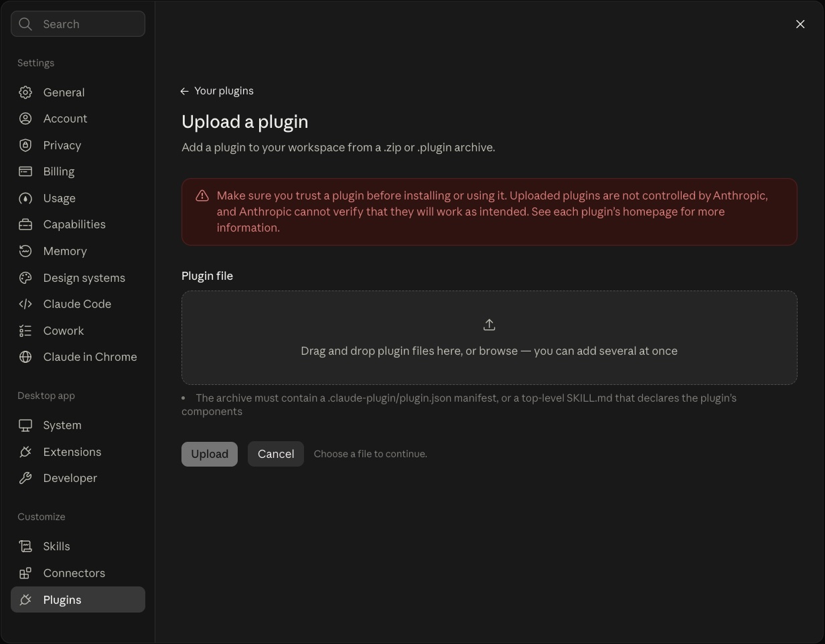This screenshot has height=644, width=825.
Task: Click the Developer wrench icon
Action: (25, 478)
